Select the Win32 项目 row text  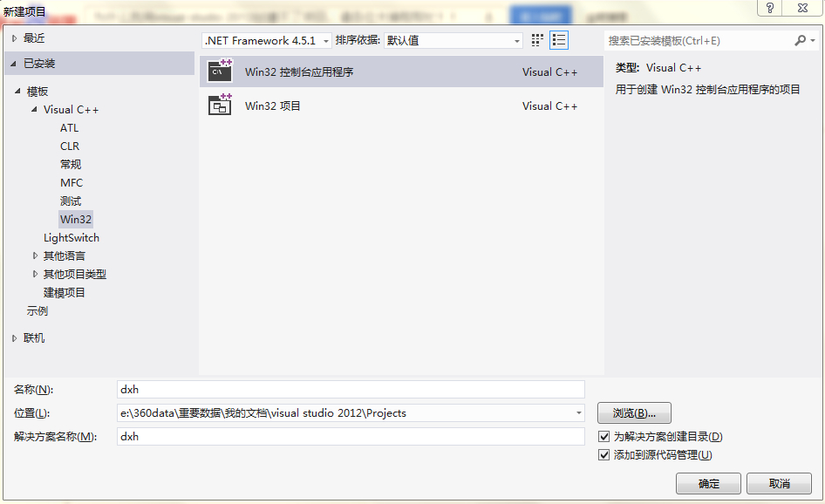[273, 106]
